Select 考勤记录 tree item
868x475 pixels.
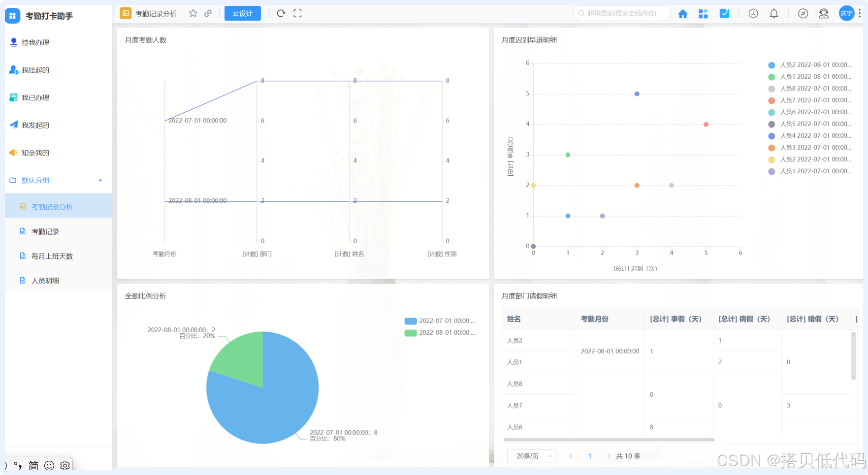59,231
